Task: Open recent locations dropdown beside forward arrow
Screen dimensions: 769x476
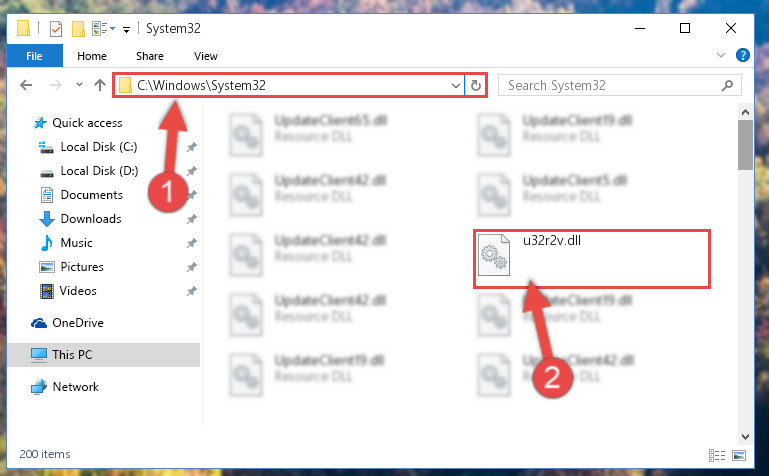Action: coord(79,85)
